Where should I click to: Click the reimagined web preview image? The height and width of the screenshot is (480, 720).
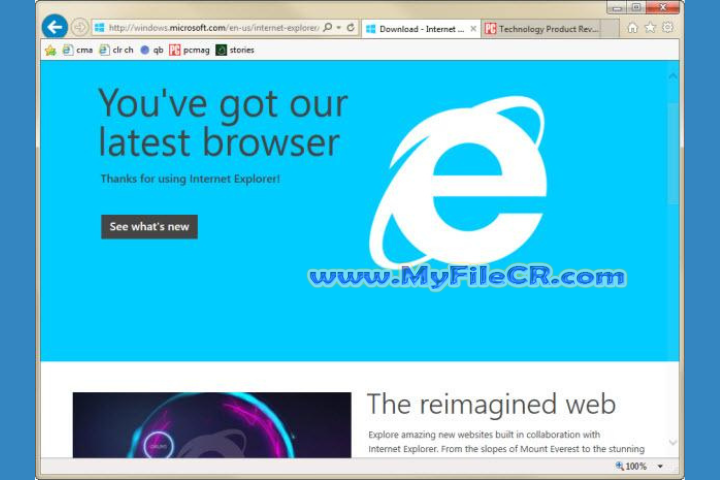point(212,425)
